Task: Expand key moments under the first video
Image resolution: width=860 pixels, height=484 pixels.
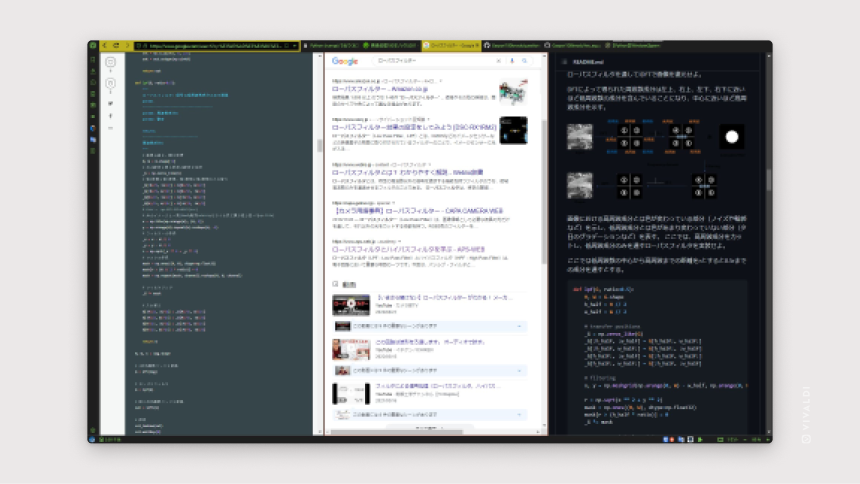Action: pyautogui.click(x=431, y=326)
